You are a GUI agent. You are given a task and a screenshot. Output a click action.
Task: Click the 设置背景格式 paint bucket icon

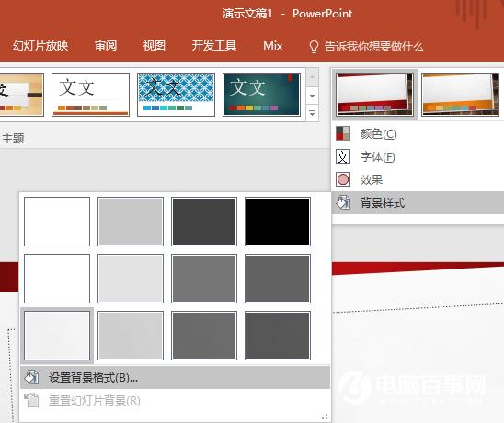click(31, 377)
